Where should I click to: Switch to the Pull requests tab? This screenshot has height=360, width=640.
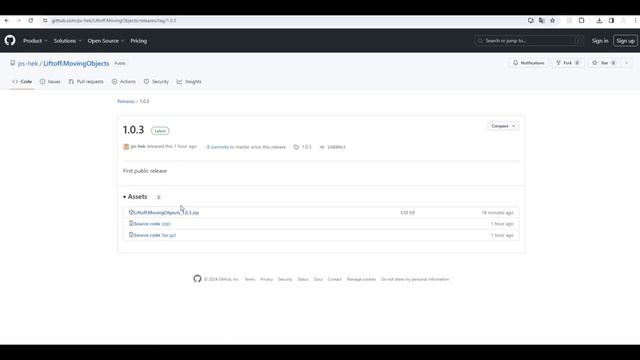click(86, 82)
